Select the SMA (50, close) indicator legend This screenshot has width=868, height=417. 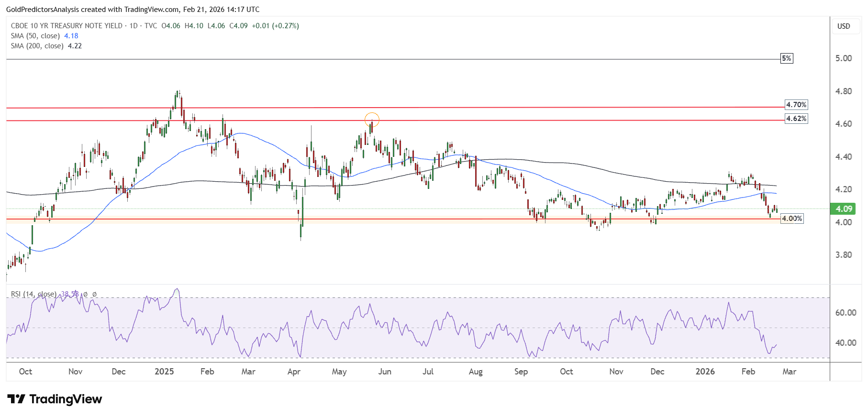tap(35, 36)
